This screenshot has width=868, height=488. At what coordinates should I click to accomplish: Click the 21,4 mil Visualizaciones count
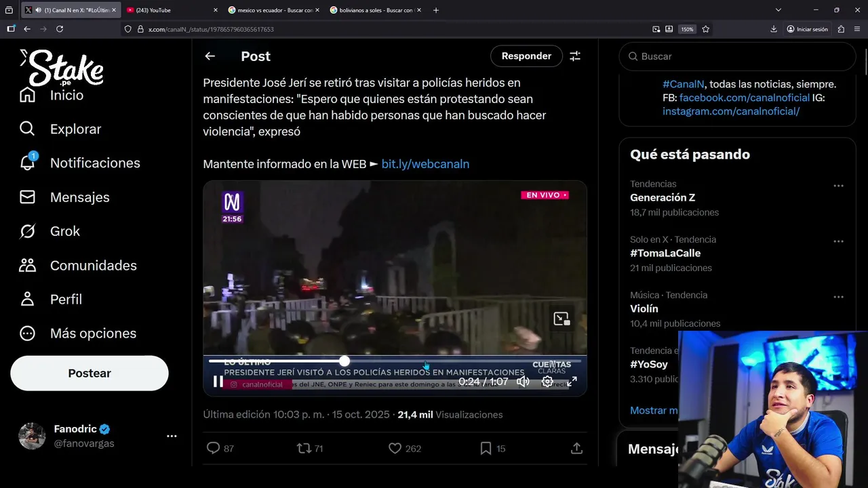click(x=450, y=414)
